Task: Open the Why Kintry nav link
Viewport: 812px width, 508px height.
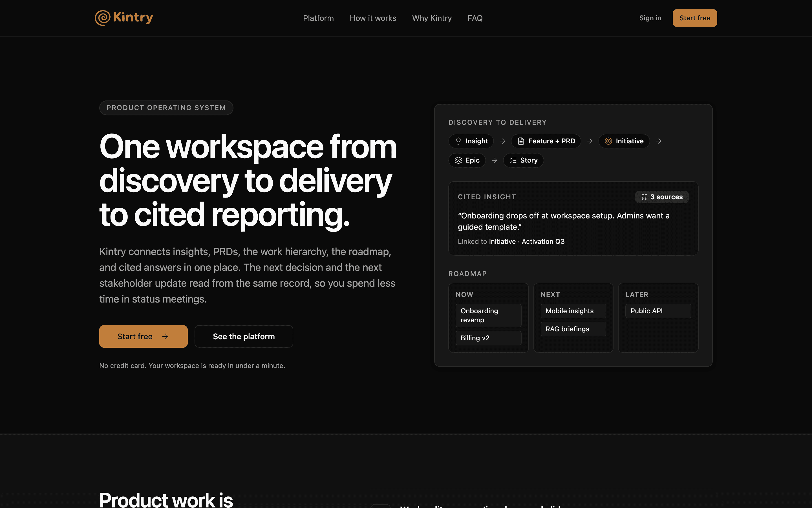Action: click(x=432, y=18)
